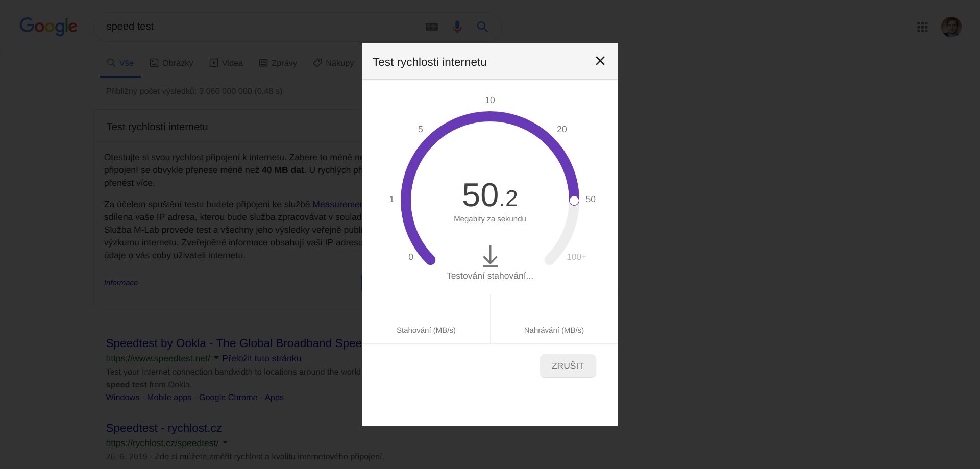Click the https://rychlost.cz/speedtest/ URL text
This screenshot has height=469, width=980.
click(x=162, y=443)
